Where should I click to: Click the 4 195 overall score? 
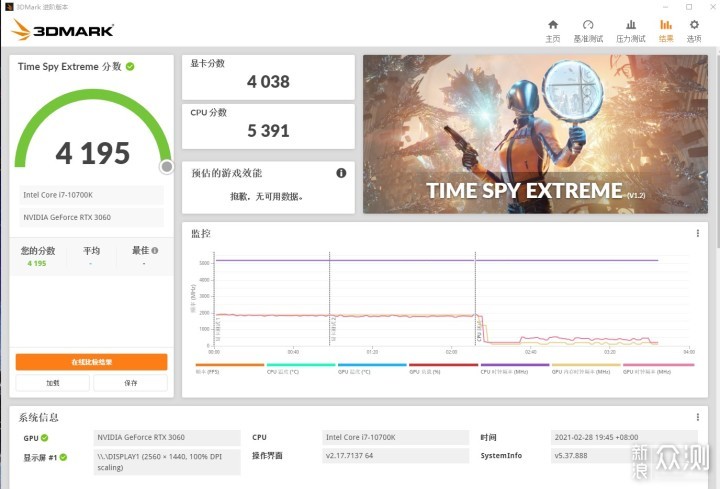[93, 153]
